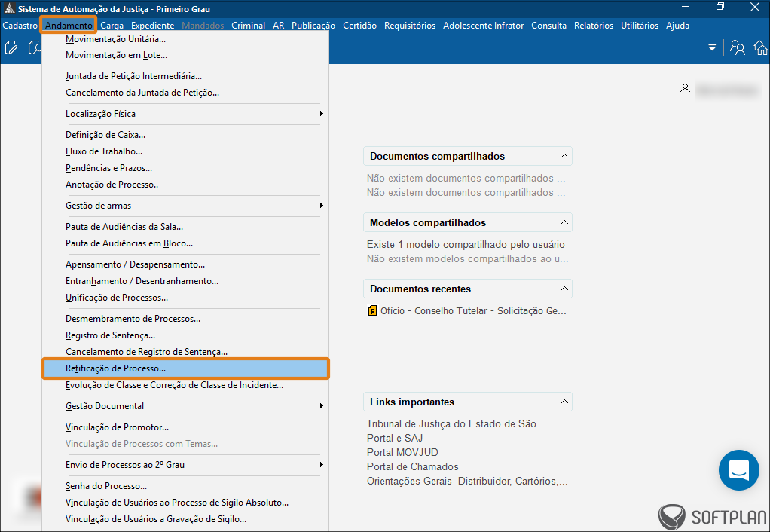Collapse the Links importantes panel
This screenshot has width=770, height=532.
click(564, 402)
